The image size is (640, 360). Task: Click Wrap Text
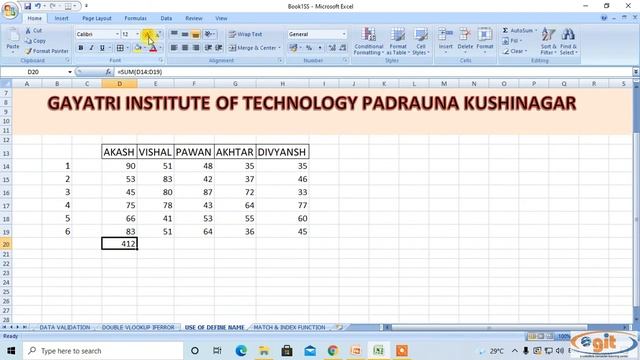[x=245, y=34]
